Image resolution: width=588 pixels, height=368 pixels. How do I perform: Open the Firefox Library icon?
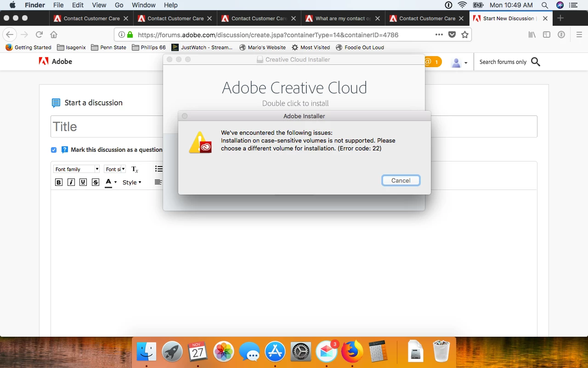pos(532,34)
